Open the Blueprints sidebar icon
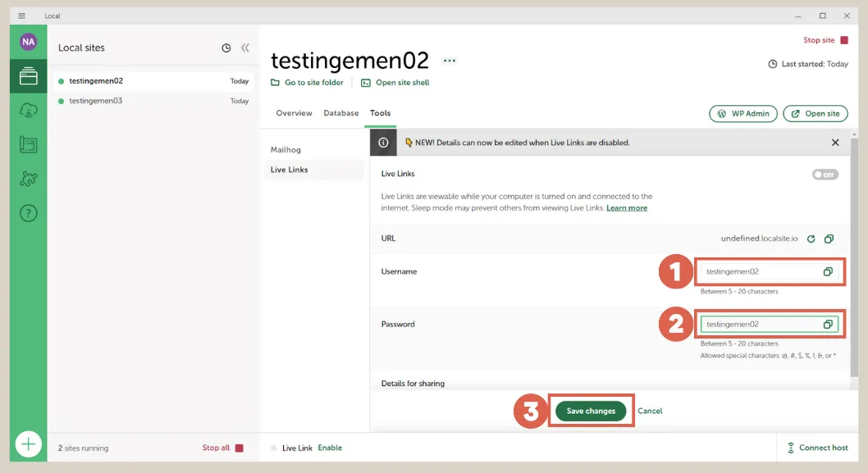The width and height of the screenshot is (868, 473). click(29, 145)
